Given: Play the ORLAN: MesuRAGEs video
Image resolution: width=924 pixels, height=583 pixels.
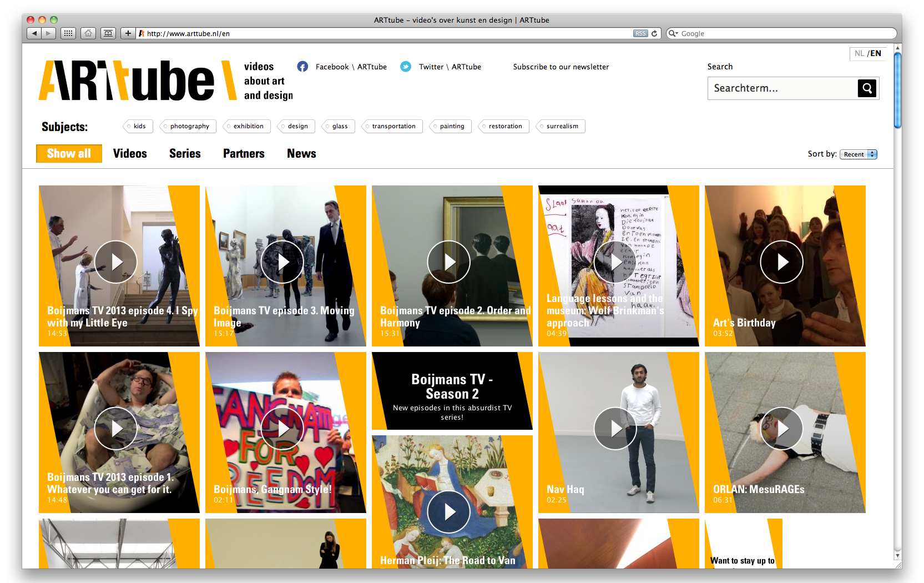Looking at the screenshot, I should click(x=782, y=429).
